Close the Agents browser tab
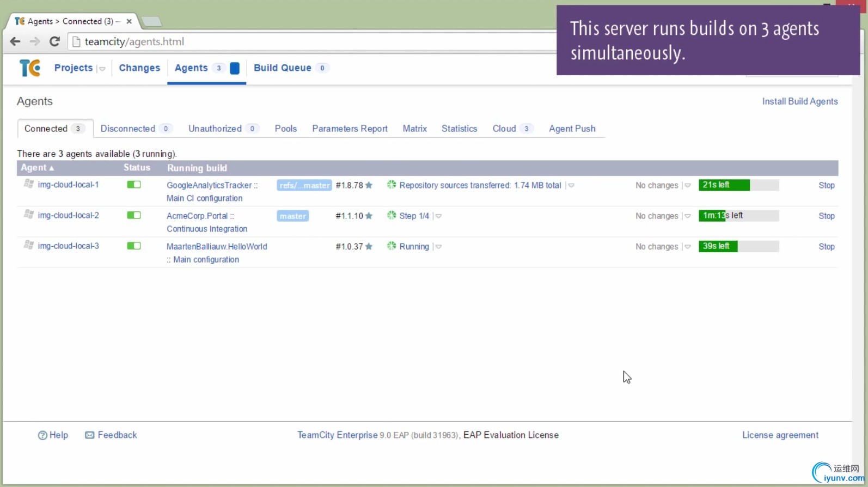868x487 pixels. (x=129, y=21)
